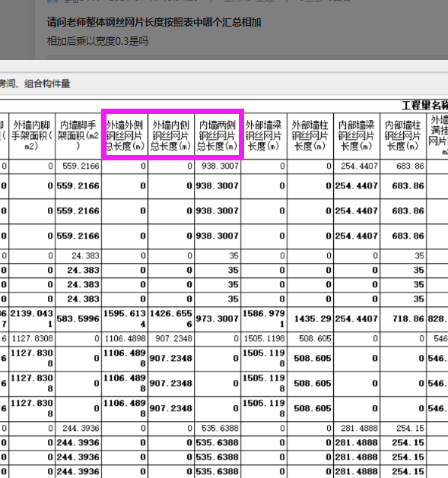This screenshot has width=448, height=478.
Task: Click the total cell 1426.6556
Action: [171, 319]
